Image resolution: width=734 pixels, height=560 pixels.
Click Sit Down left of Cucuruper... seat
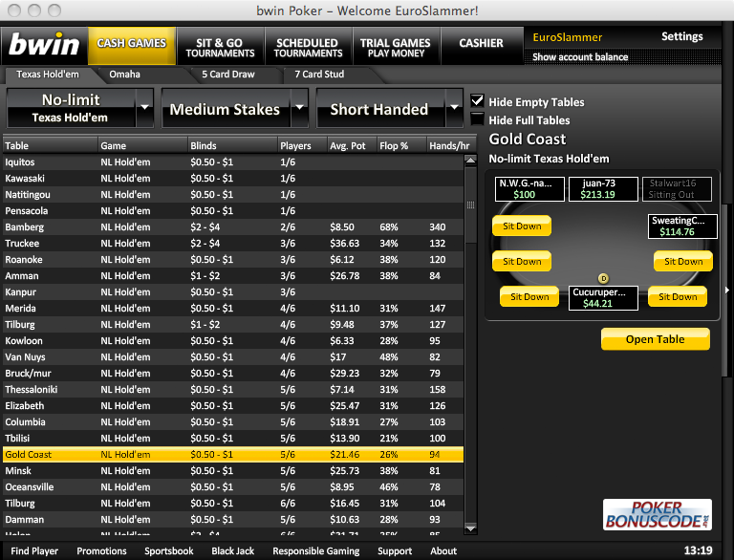tap(529, 296)
